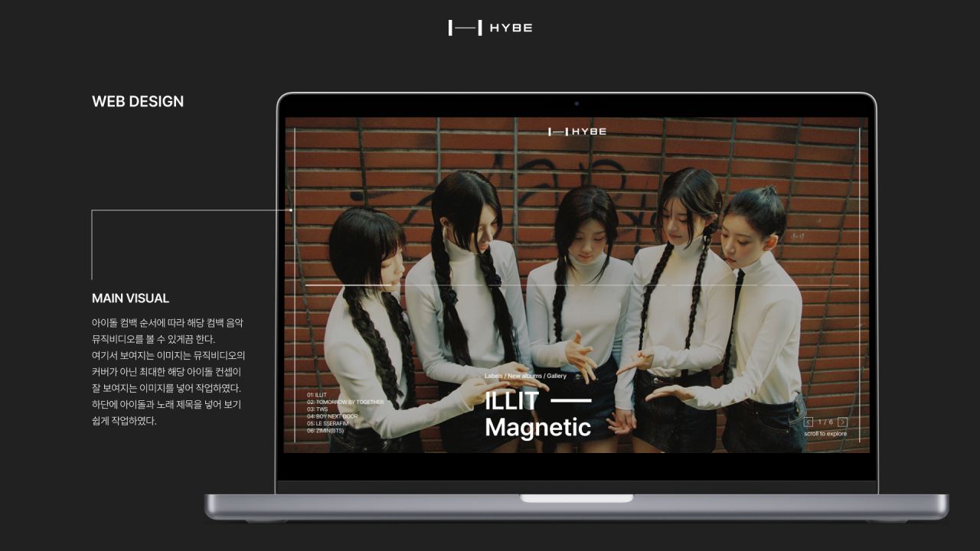Click the scroll to explore text
Image resolution: width=980 pixels, height=551 pixels.
coord(825,434)
